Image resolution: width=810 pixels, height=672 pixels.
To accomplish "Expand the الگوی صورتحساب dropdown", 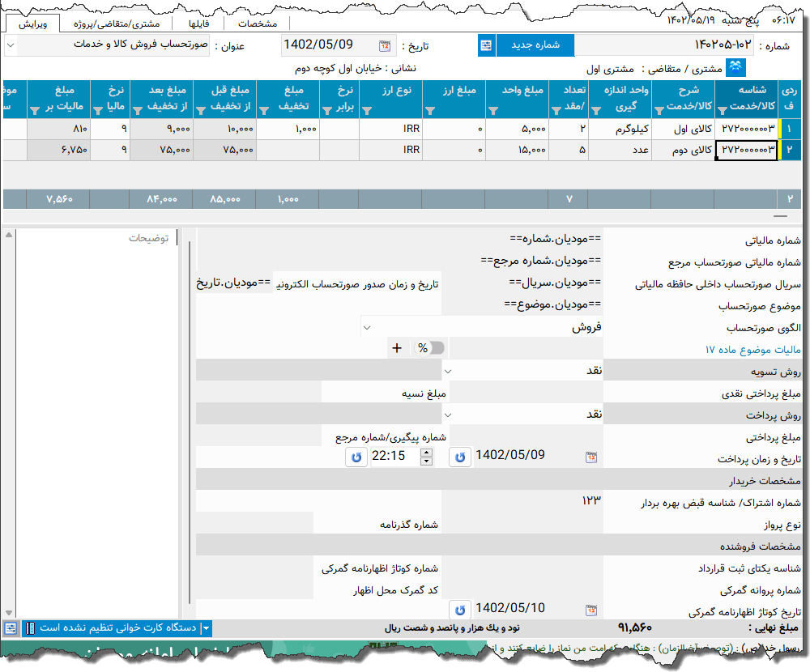I will point(367,328).
